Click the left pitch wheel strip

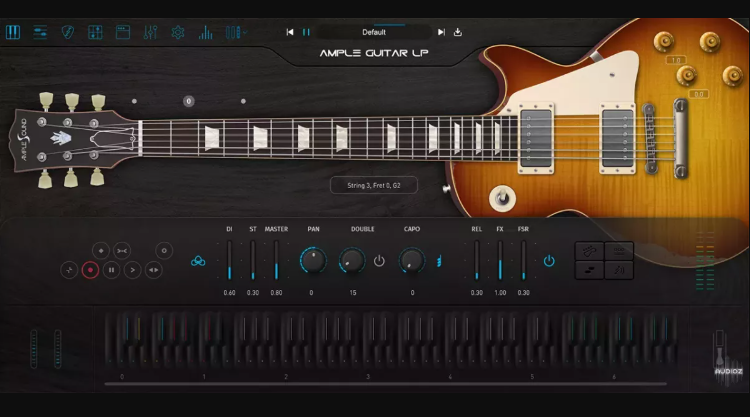tap(33, 349)
